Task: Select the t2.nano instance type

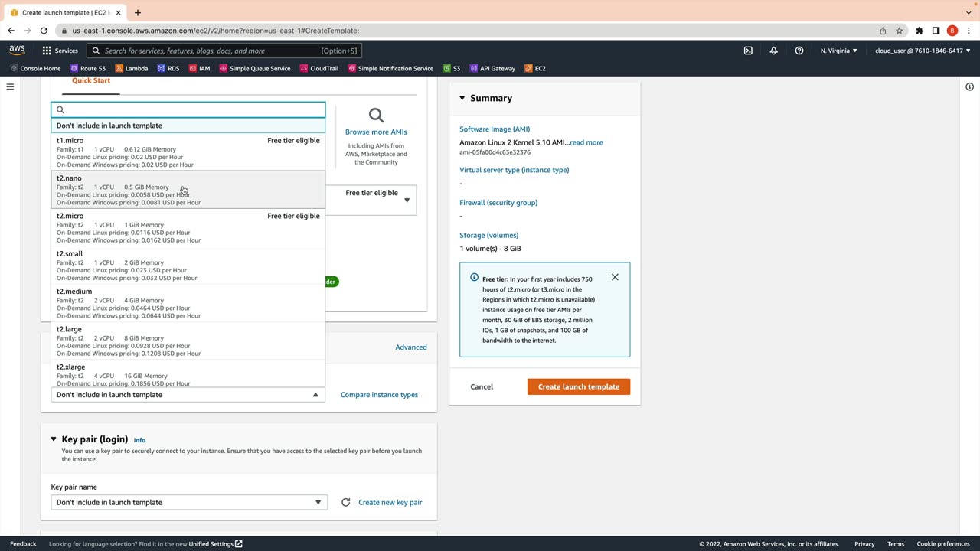Action: point(188,190)
